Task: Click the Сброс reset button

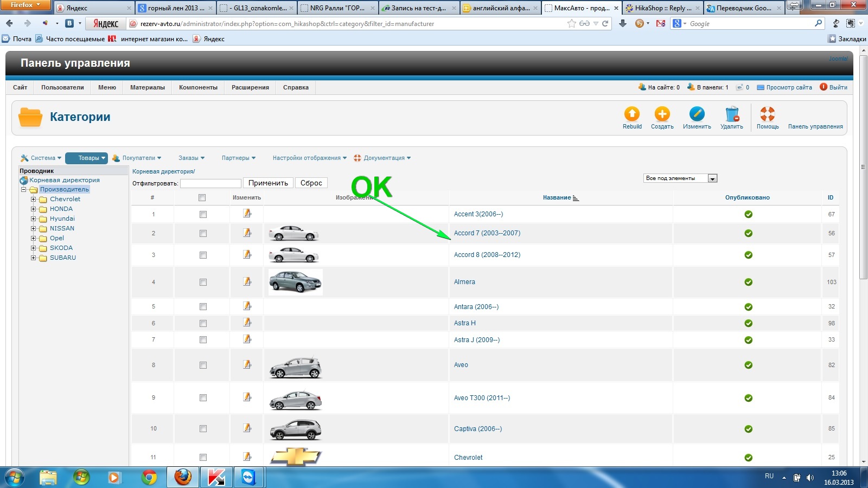Action: (311, 183)
